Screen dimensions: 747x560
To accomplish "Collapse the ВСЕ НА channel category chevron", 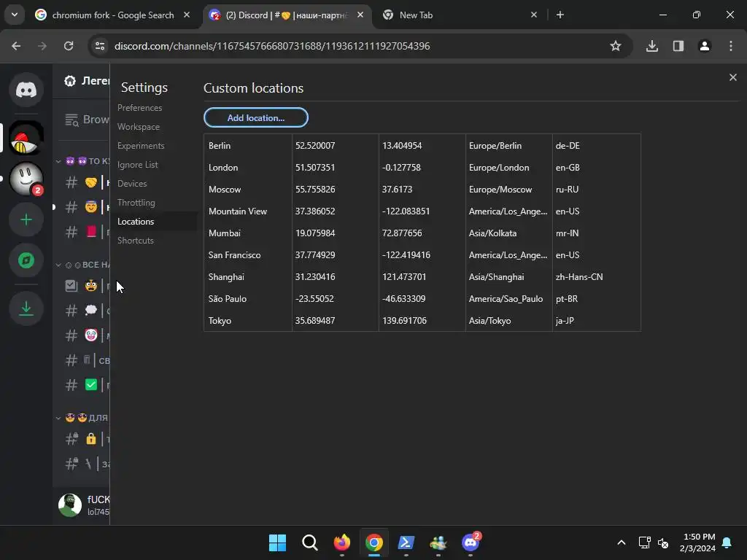I will click(58, 265).
